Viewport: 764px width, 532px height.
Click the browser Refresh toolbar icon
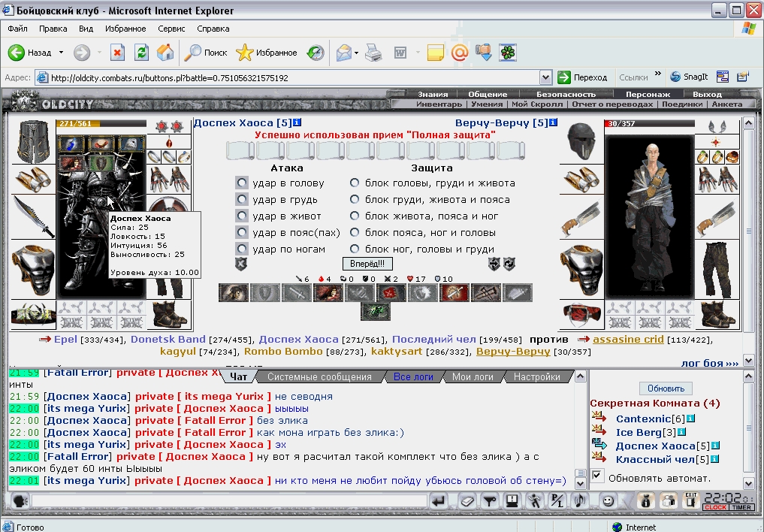click(x=142, y=52)
